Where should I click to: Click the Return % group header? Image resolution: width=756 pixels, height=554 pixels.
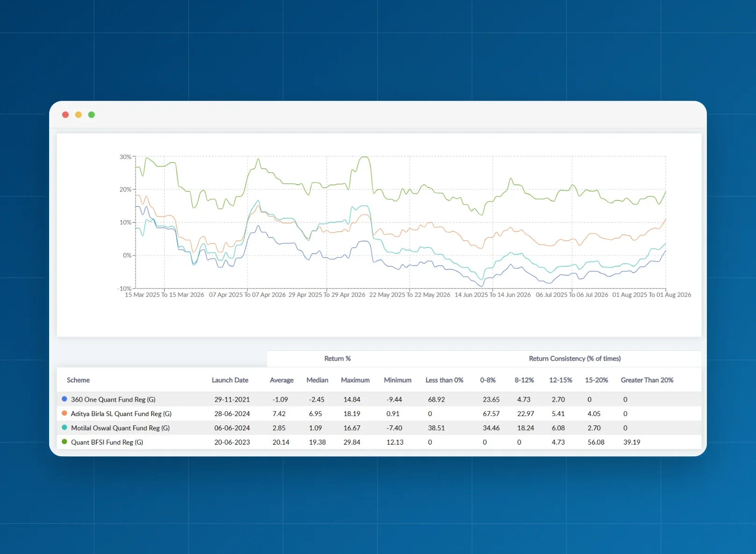(338, 359)
